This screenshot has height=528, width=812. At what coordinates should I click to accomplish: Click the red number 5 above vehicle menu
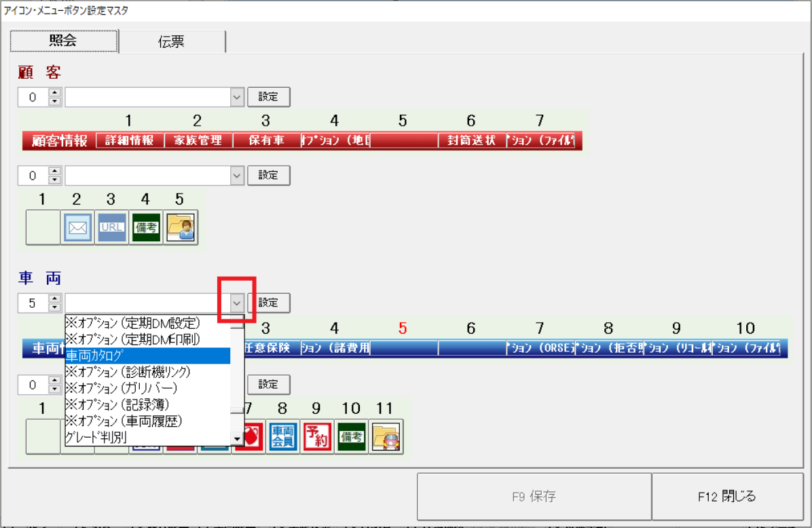403,328
